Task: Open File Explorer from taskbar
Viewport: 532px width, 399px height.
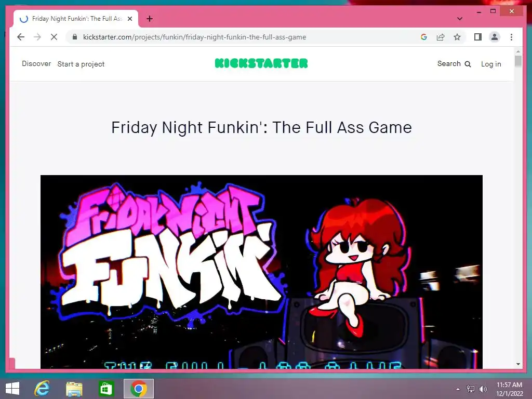Action: click(x=74, y=389)
